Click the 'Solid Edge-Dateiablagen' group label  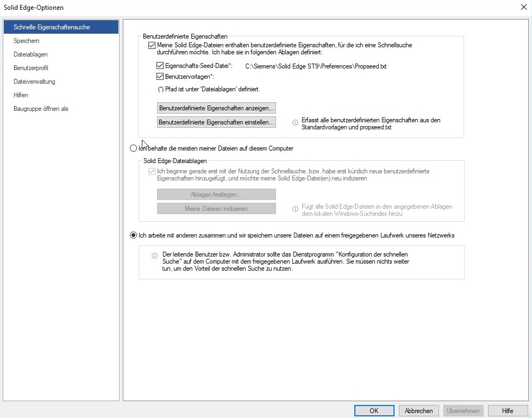pyautogui.click(x=175, y=161)
